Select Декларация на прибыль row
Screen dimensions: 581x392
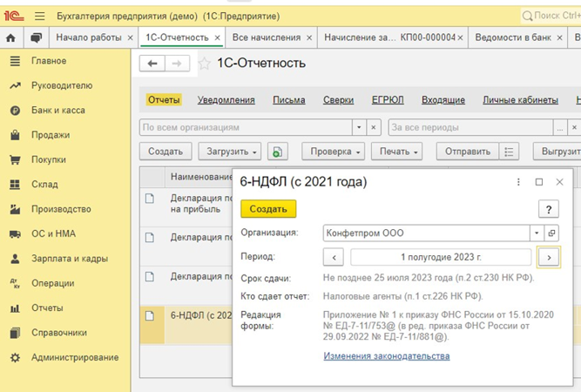186,206
